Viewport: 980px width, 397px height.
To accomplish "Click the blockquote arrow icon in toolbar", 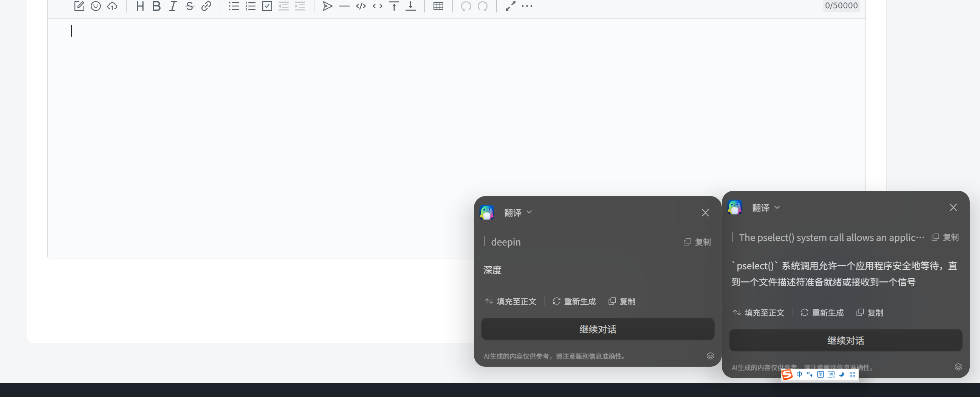I will coord(328,6).
